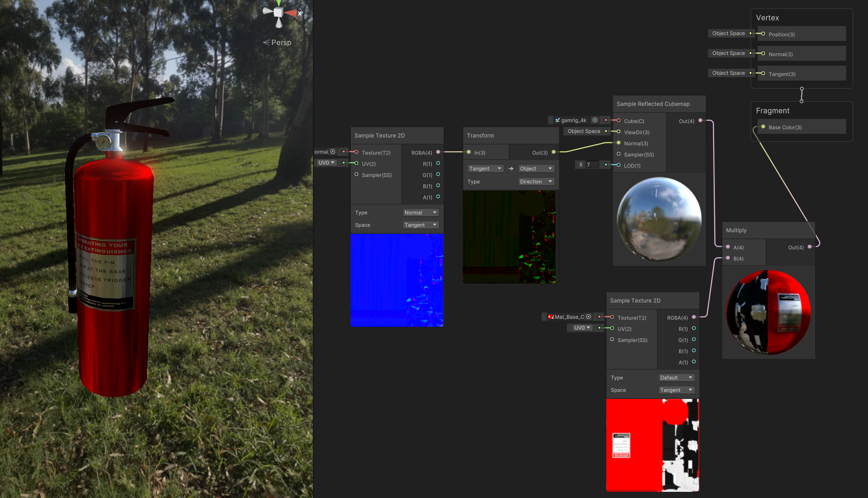Click the Transform node Out(3) port
The height and width of the screenshot is (498, 868).
(554, 152)
